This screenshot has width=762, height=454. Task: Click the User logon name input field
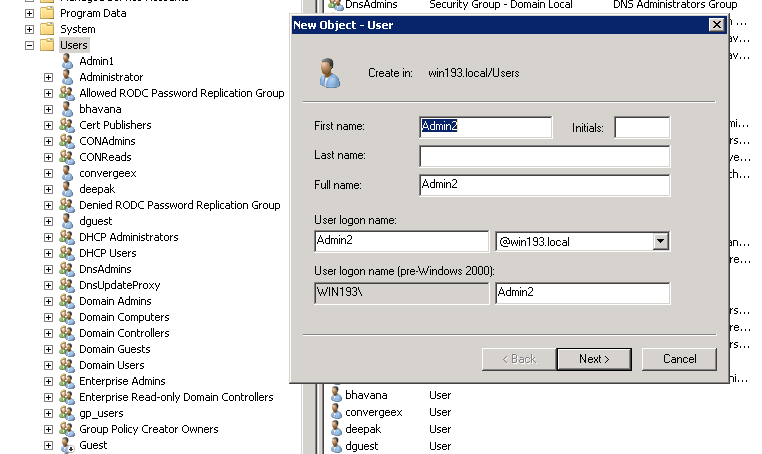point(401,241)
